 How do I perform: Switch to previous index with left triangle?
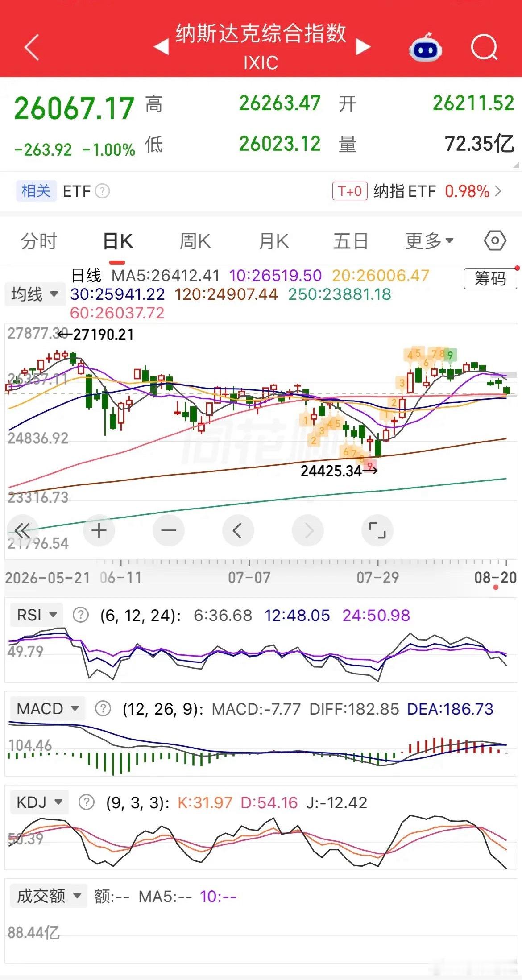click(162, 47)
